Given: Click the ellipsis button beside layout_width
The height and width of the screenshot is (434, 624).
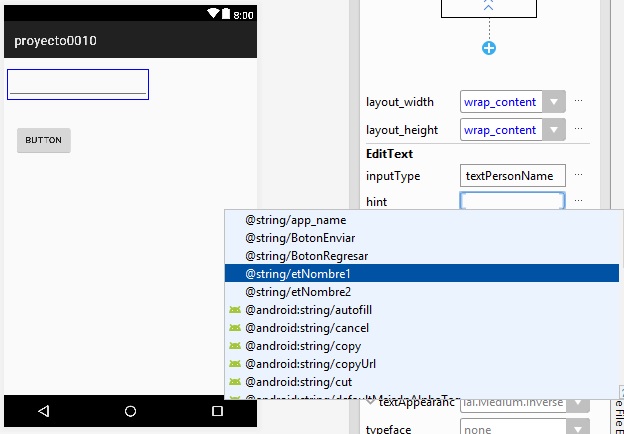Looking at the screenshot, I should (x=578, y=102).
